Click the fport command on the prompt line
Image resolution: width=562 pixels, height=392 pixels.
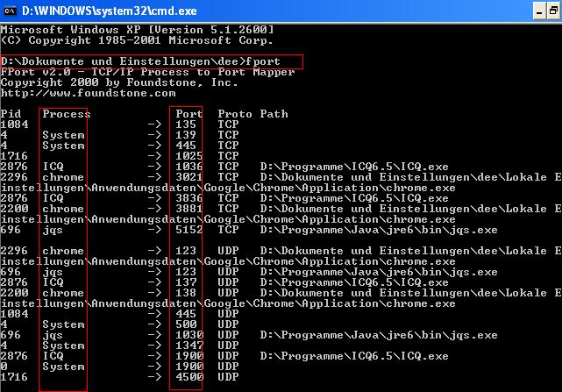(263, 61)
